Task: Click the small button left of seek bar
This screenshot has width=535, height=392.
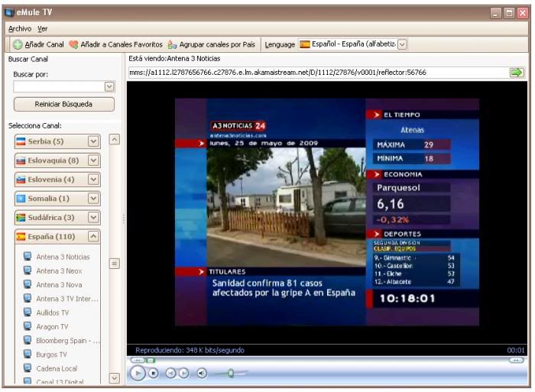Action: coord(137,360)
